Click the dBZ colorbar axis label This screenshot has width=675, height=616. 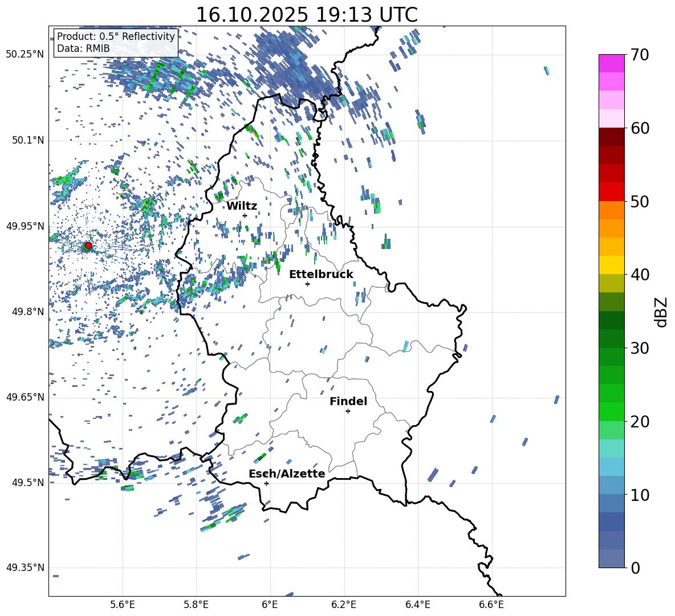(662, 312)
